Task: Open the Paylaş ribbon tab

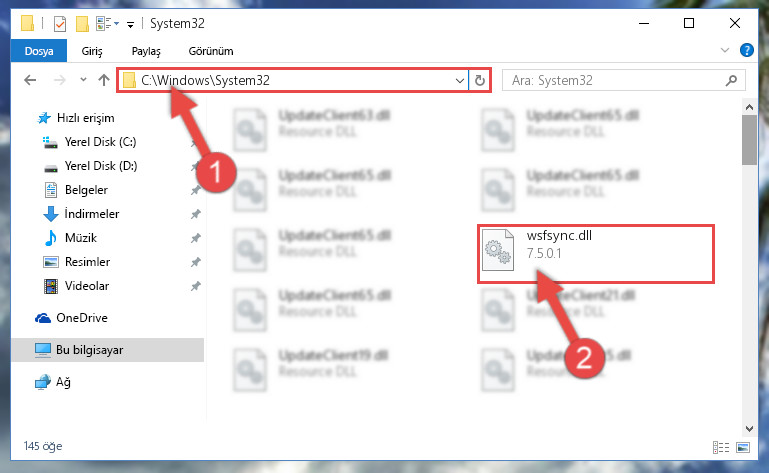Action: [x=146, y=51]
